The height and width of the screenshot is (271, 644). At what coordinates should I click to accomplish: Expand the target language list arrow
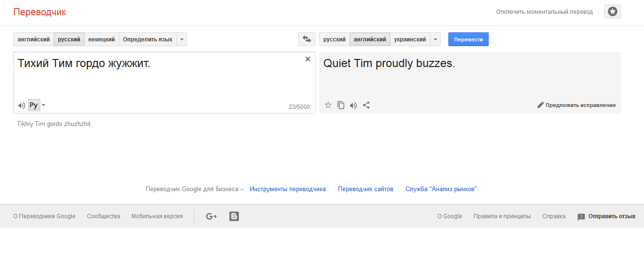(x=436, y=39)
